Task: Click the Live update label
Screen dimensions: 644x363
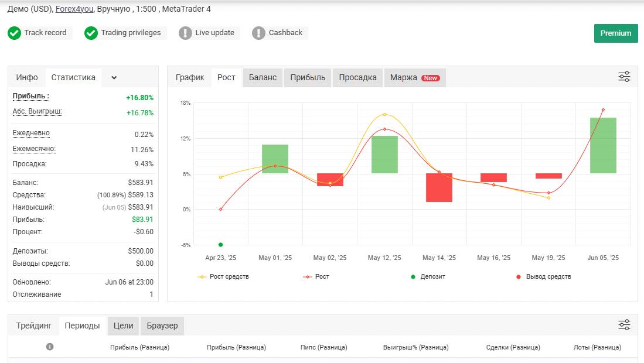Action: pos(215,32)
